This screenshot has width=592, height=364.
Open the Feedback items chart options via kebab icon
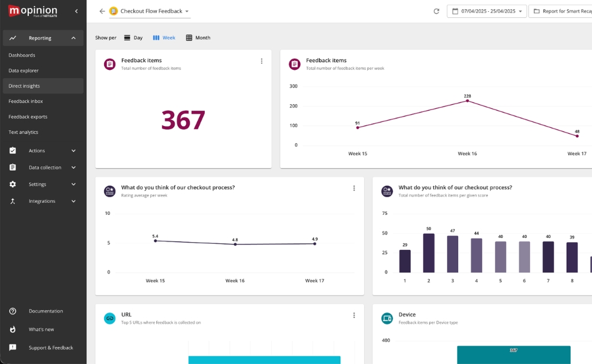[262, 60]
